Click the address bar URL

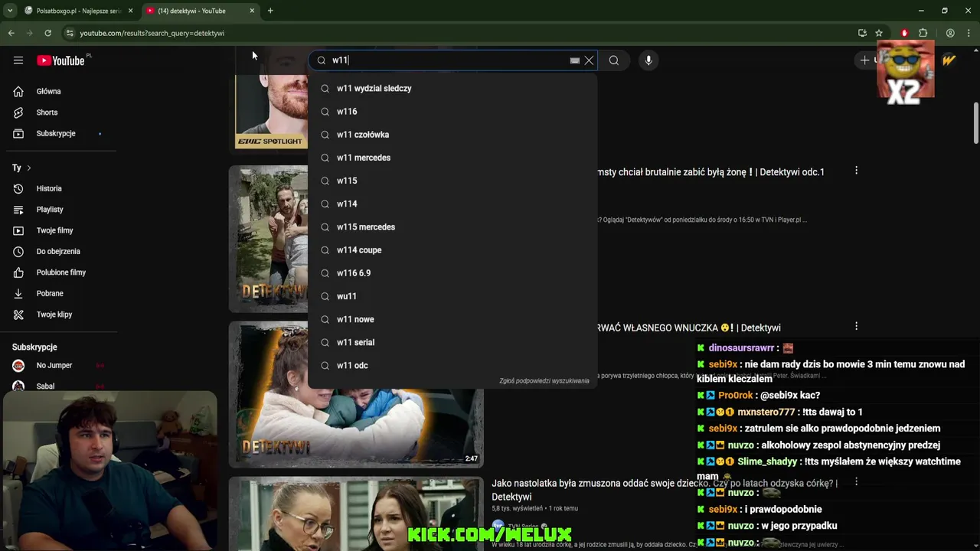pos(152,34)
